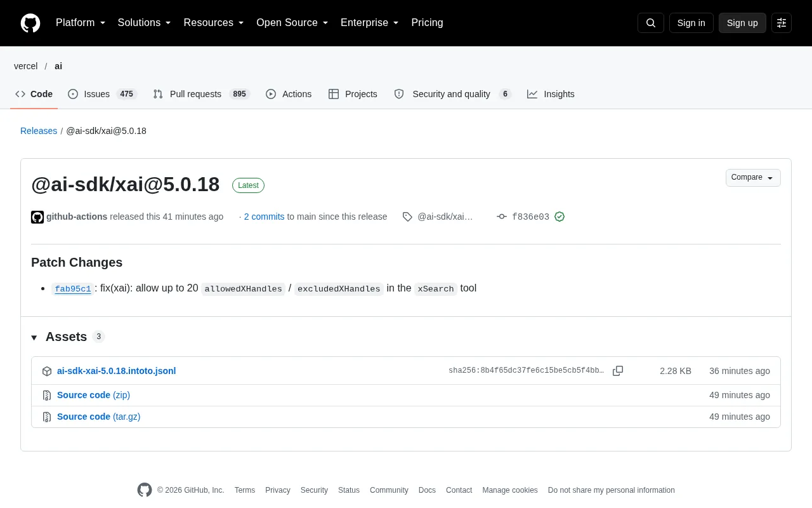The image size is (812, 508).
Task: Download Source code (tar.gz)
Action: click(x=98, y=417)
